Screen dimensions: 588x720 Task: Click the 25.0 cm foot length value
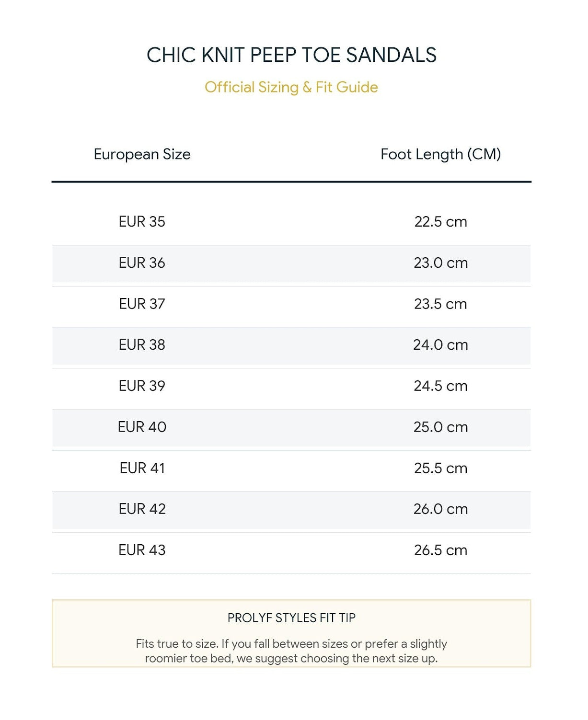[440, 427]
